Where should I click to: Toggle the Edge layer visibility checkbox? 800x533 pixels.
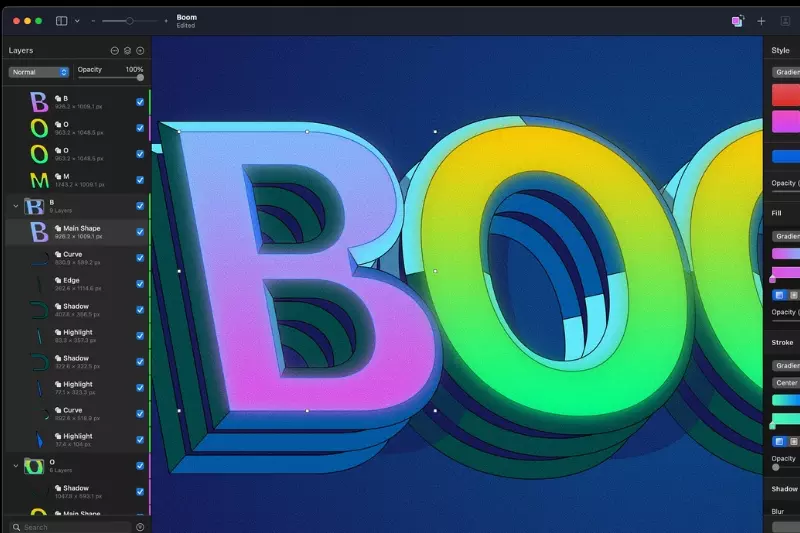pyautogui.click(x=140, y=284)
